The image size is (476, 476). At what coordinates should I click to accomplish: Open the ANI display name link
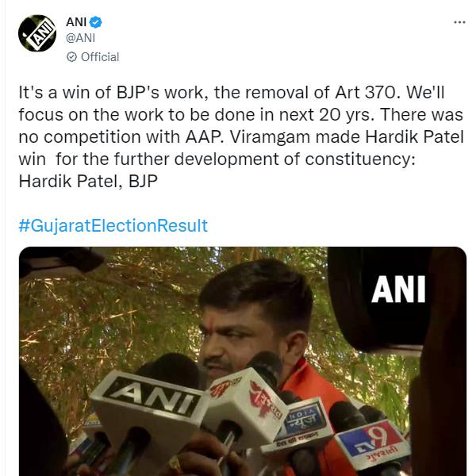[76, 22]
